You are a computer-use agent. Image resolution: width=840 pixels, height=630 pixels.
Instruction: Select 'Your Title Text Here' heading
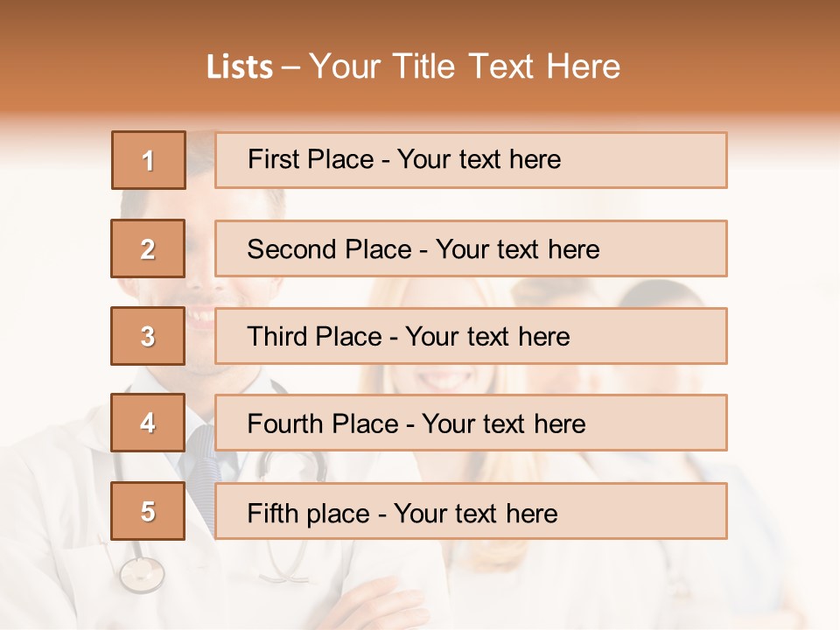pyautogui.click(x=465, y=66)
